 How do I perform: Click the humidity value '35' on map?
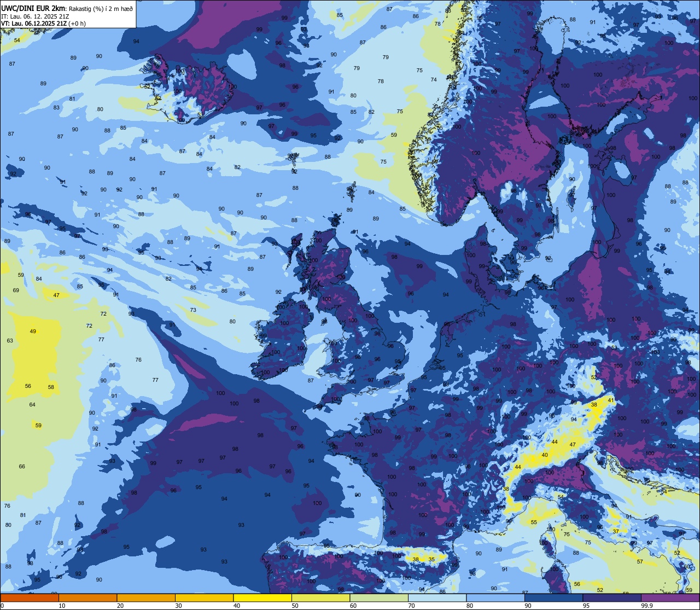point(431,559)
